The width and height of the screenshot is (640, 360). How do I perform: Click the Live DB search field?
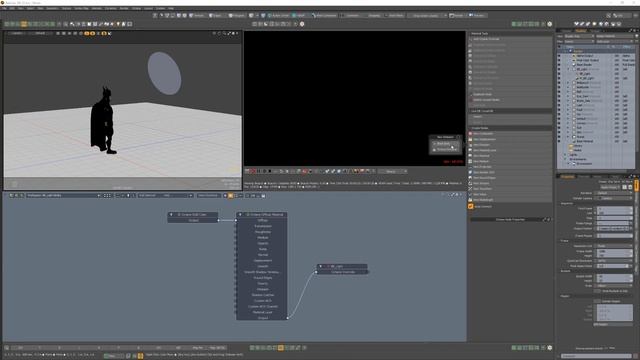tap(510, 117)
